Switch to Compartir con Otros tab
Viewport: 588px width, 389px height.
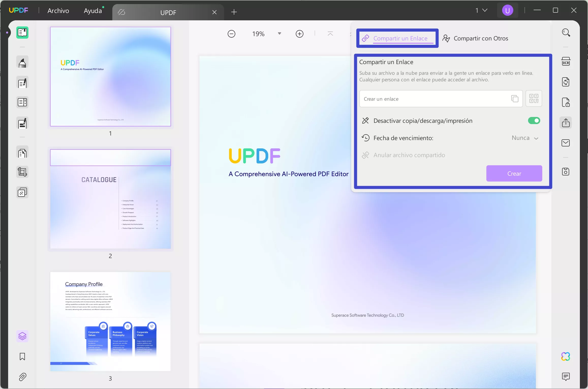pyautogui.click(x=475, y=38)
